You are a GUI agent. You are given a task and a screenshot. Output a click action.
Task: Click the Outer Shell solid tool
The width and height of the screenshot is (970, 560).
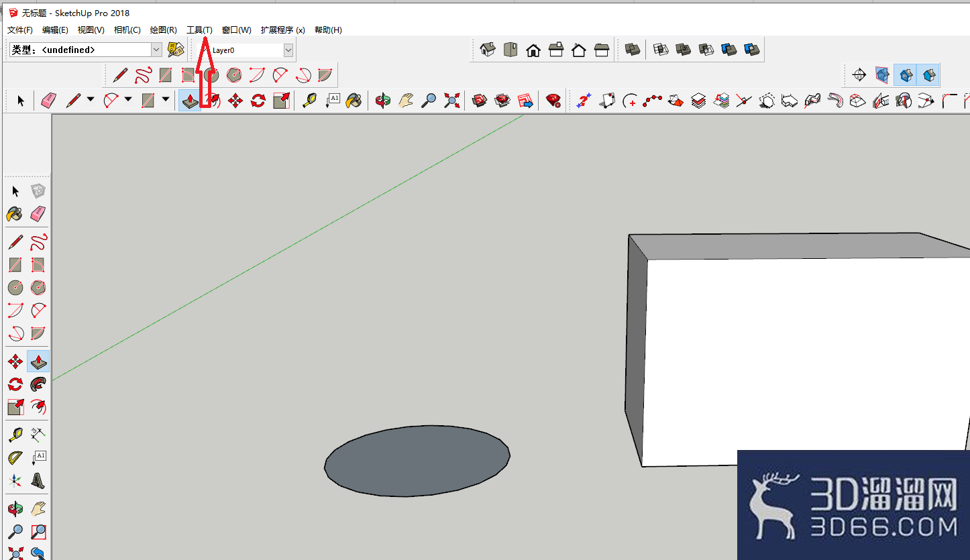click(632, 50)
